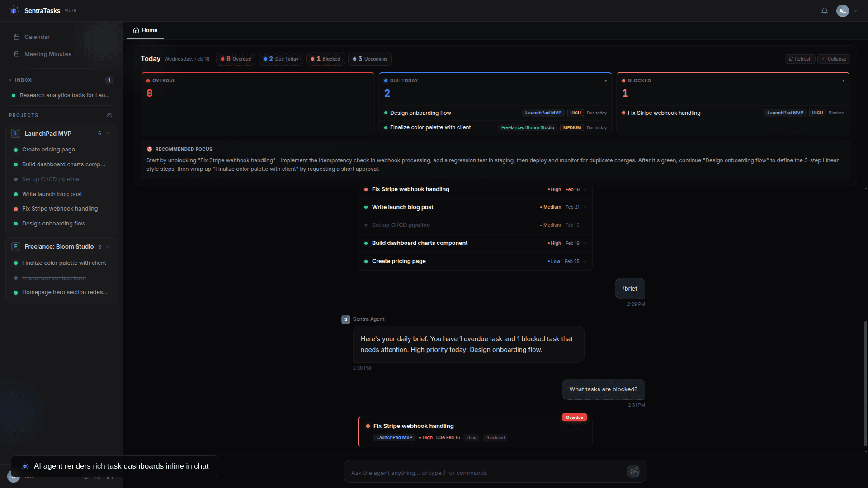Open the account dropdown beside the AL avatar
The width and height of the screenshot is (868, 488).
[855, 11]
